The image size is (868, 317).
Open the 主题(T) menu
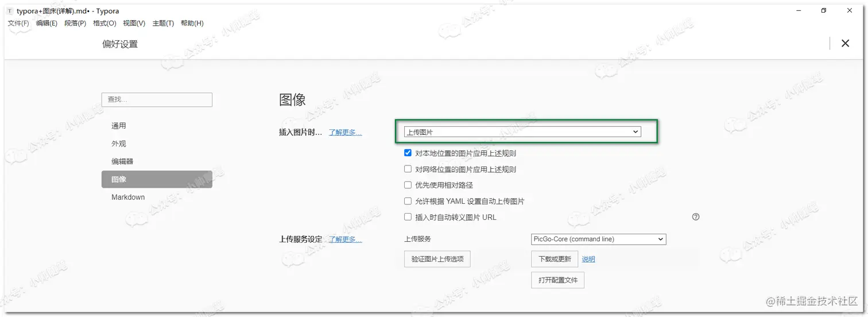pyautogui.click(x=163, y=24)
